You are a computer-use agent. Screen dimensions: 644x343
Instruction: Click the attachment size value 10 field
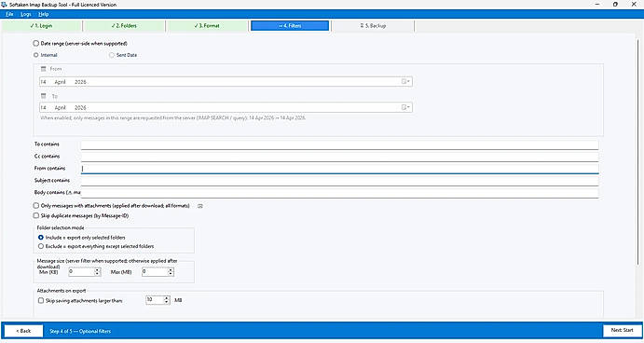[x=154, y=300]
